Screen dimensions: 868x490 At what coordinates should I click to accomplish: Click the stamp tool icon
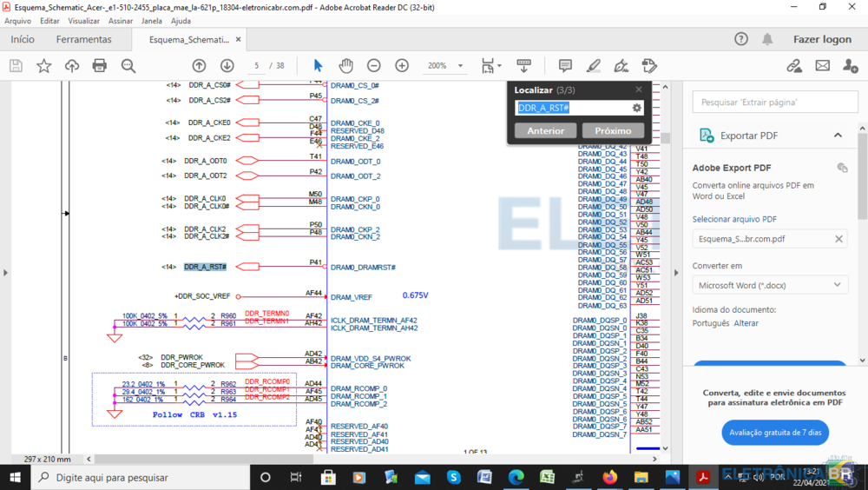tap(649, 66)
